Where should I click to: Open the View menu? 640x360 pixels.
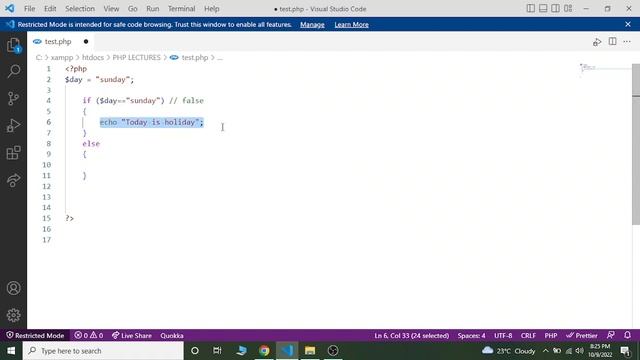tap(111, 9)
